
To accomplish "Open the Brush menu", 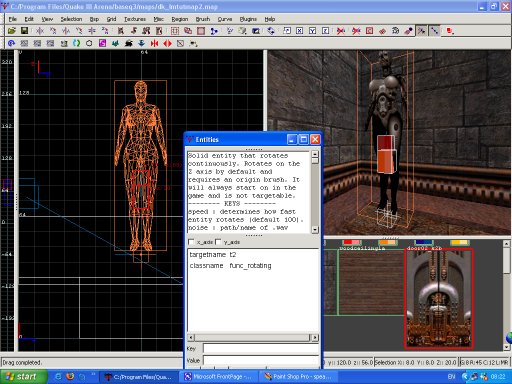I will (x=203, y=19).
